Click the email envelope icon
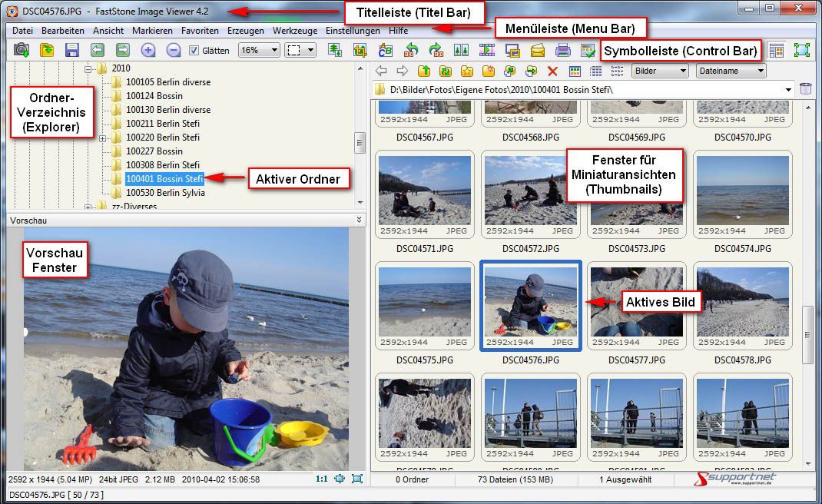 point(538,50)
